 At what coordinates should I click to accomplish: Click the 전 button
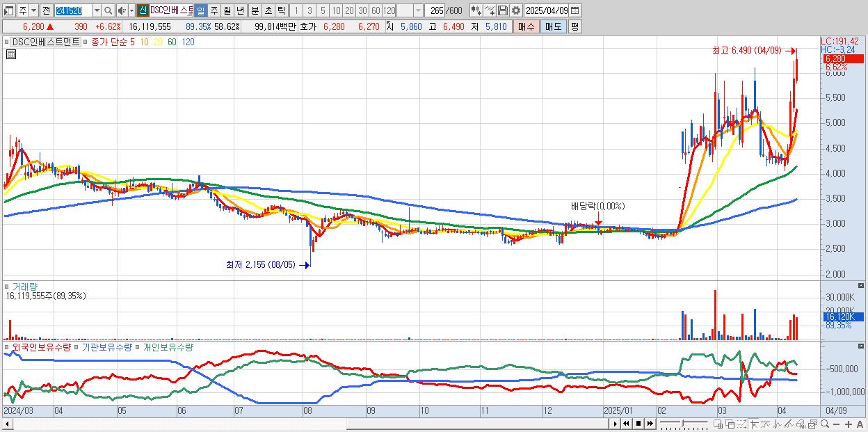coord(47,10)
